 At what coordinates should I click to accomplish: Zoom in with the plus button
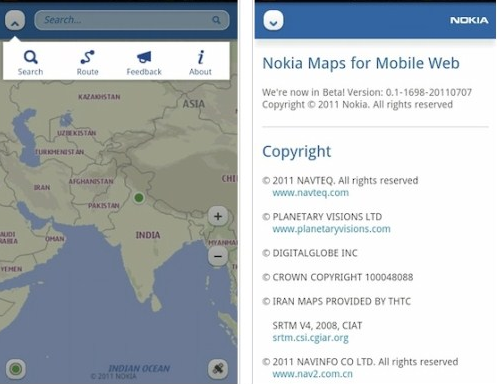218,216
